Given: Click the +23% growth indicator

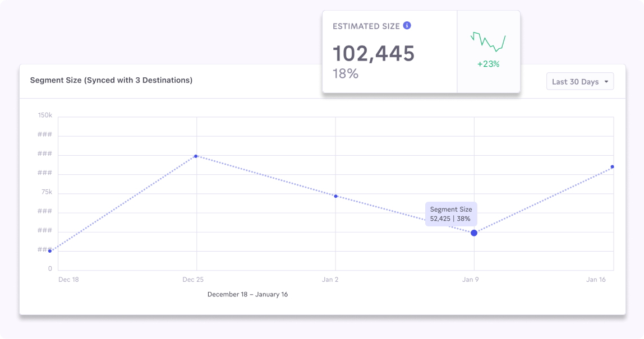Looking at the screenshot, I should tap(488, 64).
